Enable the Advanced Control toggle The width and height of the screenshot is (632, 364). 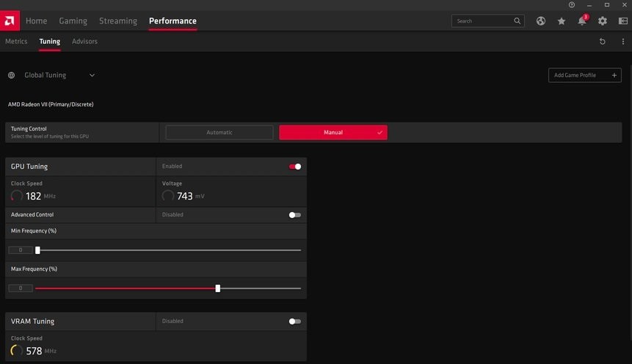tap(294, 215)
